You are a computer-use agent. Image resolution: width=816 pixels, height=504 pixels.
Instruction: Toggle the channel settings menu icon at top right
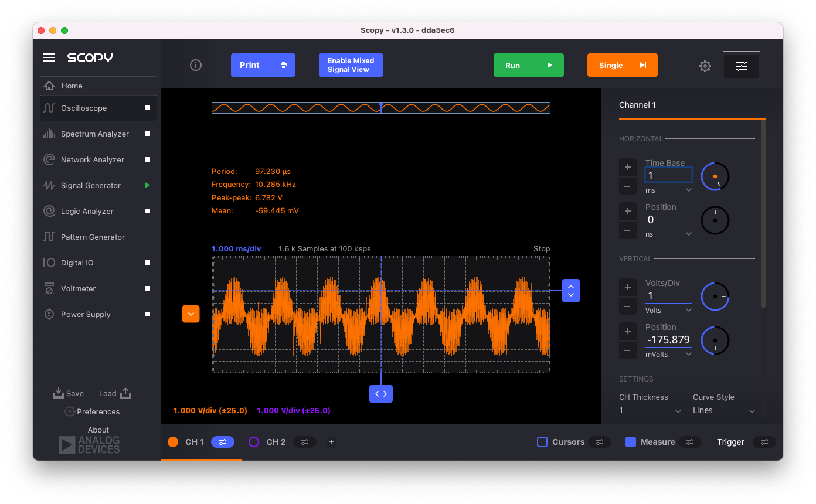click(742, 66)
